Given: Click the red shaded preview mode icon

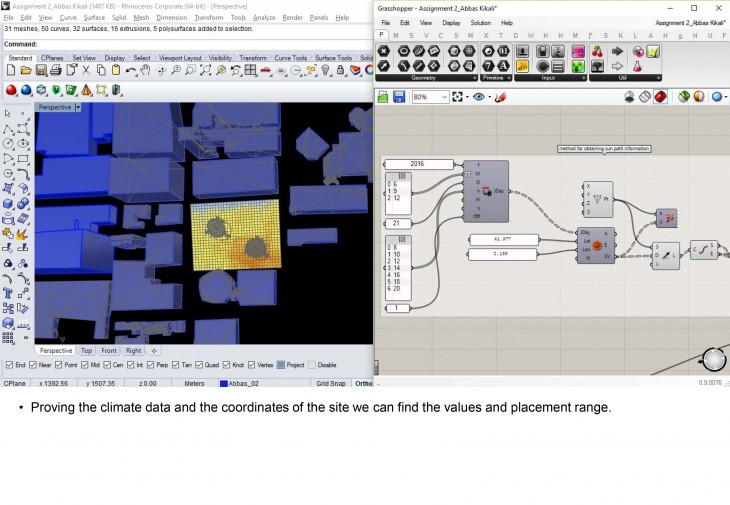Looking at the screenshot, I should [x=660, y=97].
